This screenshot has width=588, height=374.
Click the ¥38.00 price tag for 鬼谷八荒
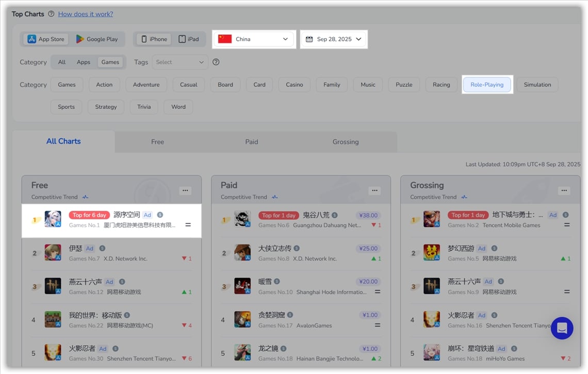point(368,215)
